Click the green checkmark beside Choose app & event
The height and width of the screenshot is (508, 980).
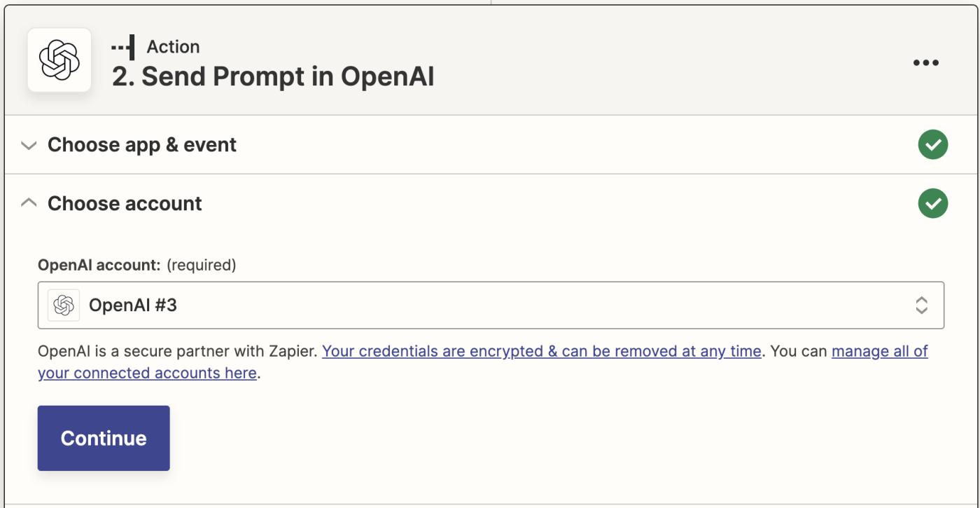click(932, 145)
